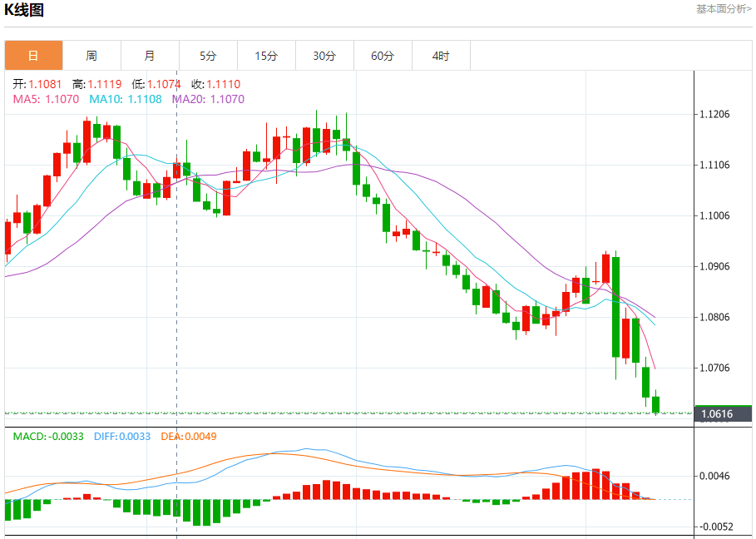Click the 1.0806 price axis label
This screenshot has width=756, height=539.
click(x=715, y=317)
